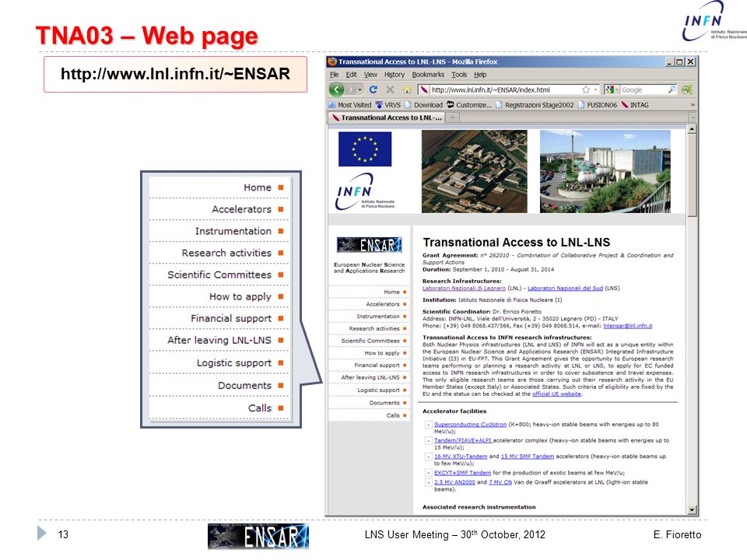
Task: Open the official UE website link
Action: (x=556, y=394)
